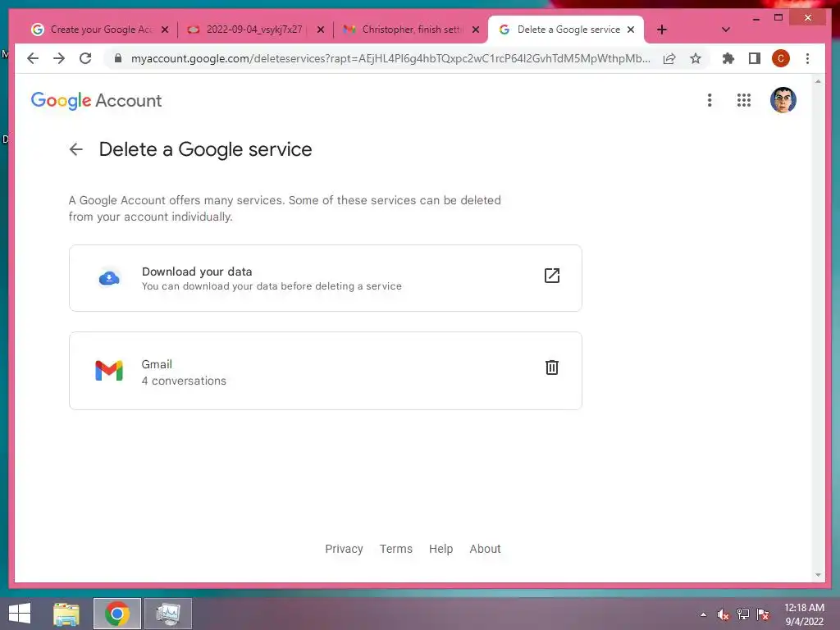This screenshot has width=840, height=630.
Task: Open Chrome extensions puzzle icon
Action: tap(728, 58)
